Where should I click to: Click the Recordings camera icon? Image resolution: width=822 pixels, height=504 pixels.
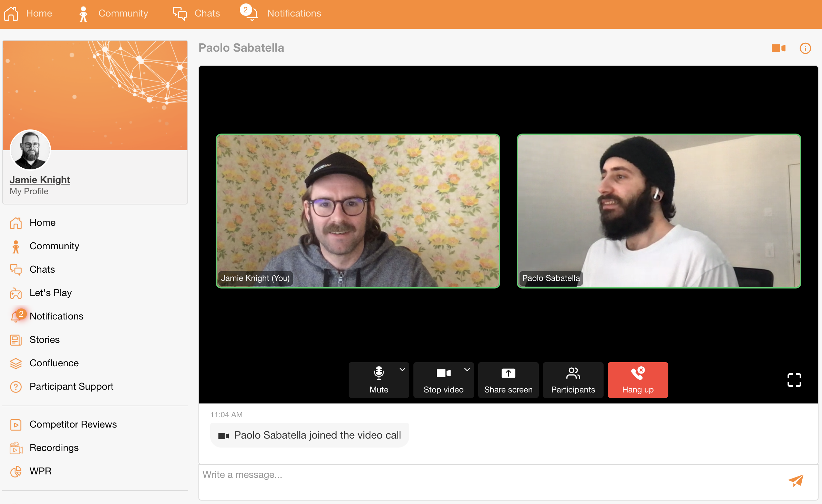(16, 448)
